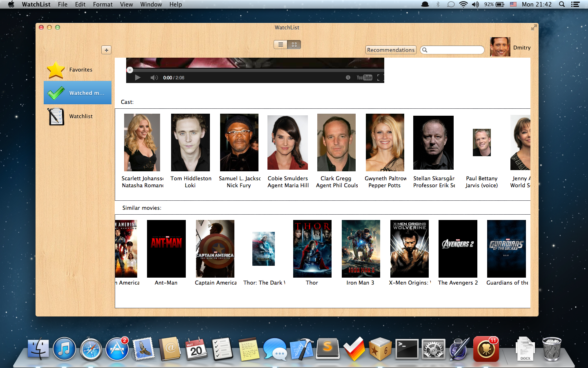The height and width of the screenshot is (368, 588).
Task: Click the Dmitry username label
Action: [522, 47]
